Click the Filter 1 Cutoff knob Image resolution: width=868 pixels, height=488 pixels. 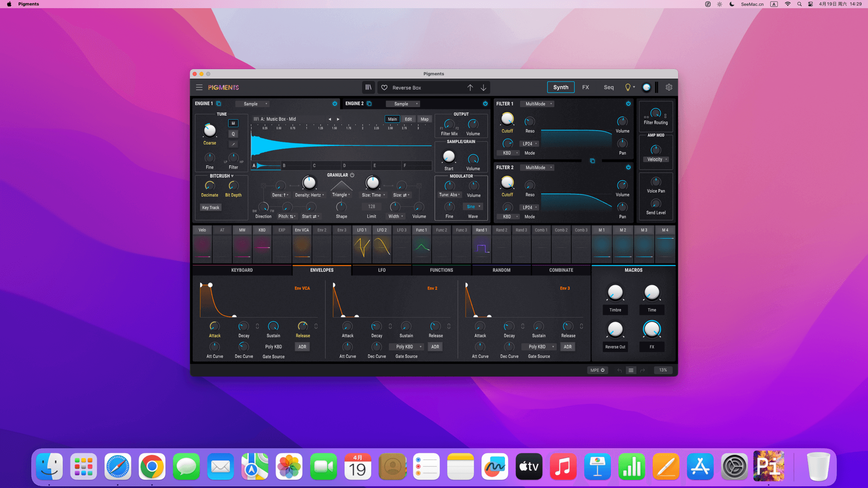click(507, 119)
